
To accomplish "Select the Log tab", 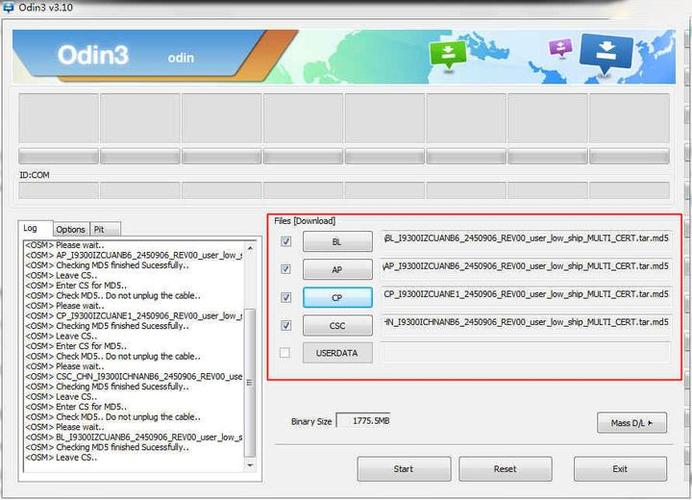I will point(33,228).
